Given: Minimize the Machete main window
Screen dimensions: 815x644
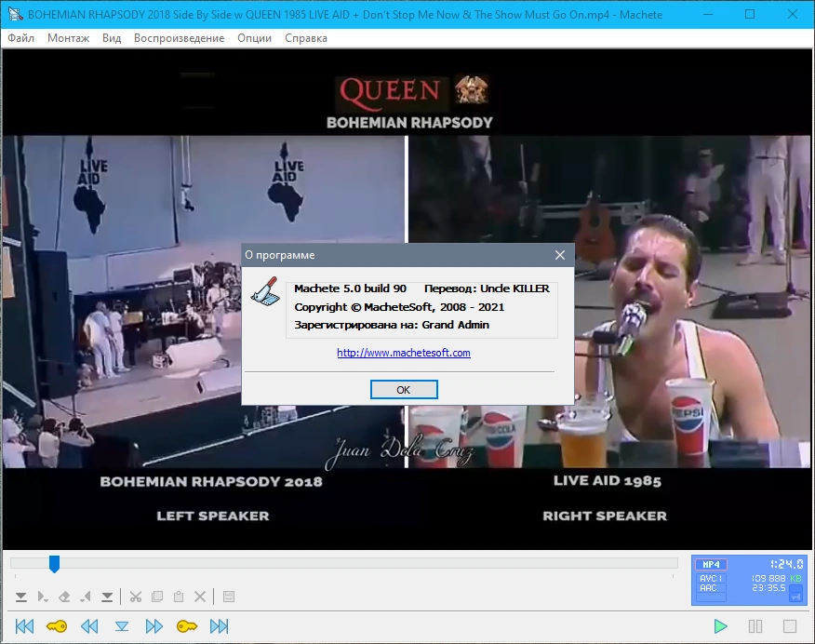Looking at the screenshot, I should [708, 14].
